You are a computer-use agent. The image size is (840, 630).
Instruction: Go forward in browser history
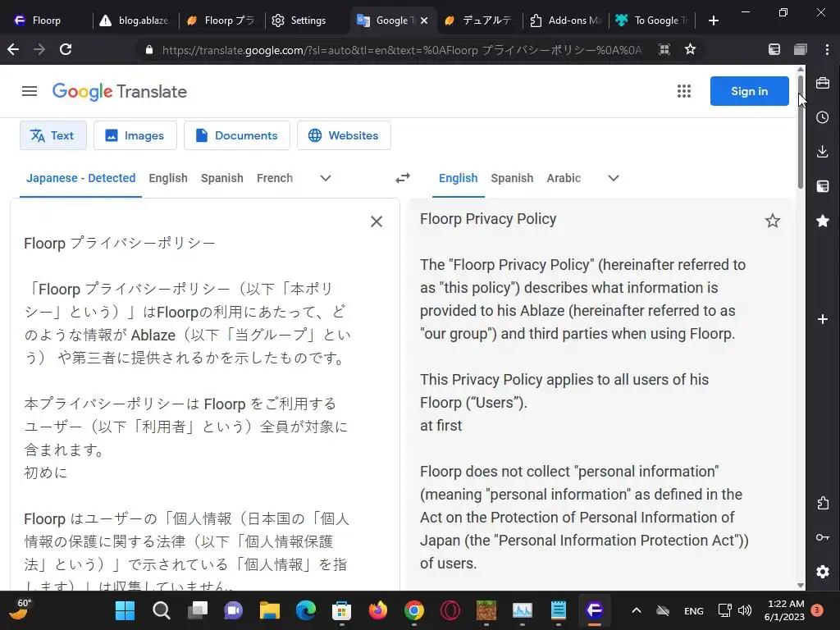tap(39, 49)
